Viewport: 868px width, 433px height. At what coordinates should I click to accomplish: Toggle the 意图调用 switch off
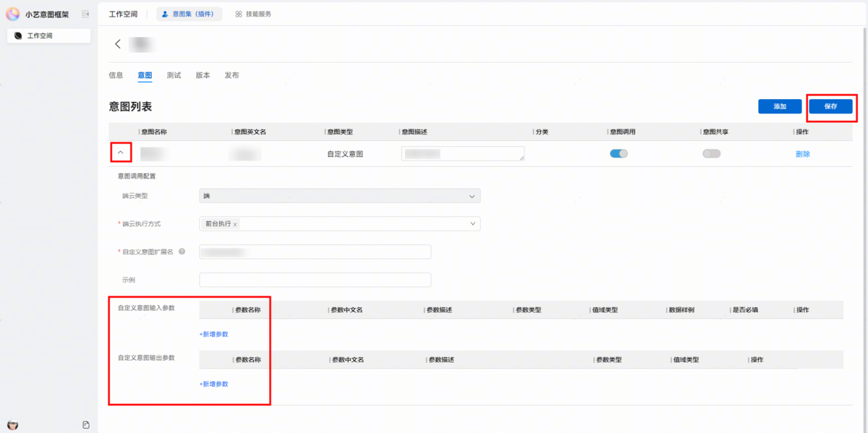(x=618, y=153)
